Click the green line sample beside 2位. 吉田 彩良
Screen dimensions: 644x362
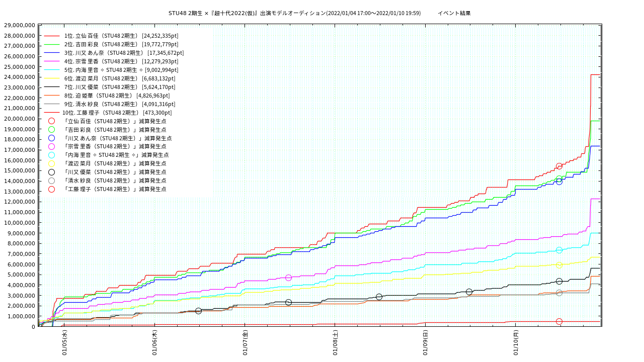click(x=51, y=44)
